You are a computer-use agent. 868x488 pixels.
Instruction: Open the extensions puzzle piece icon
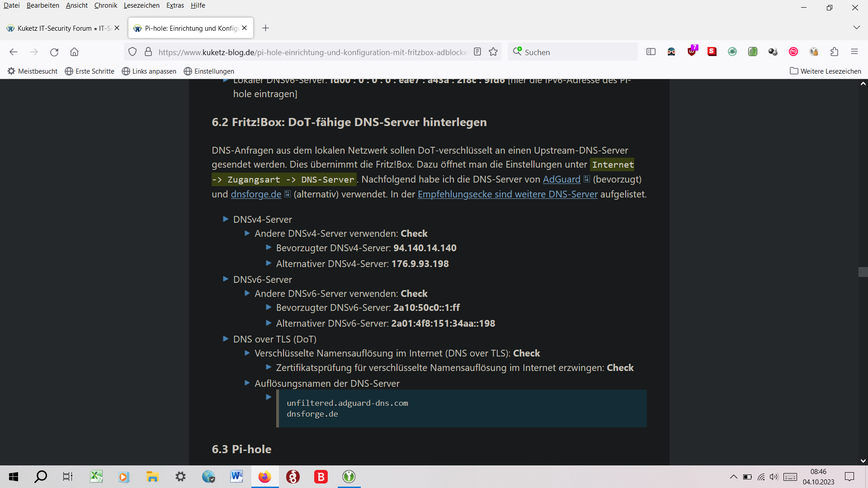click(x=834, y=52)
